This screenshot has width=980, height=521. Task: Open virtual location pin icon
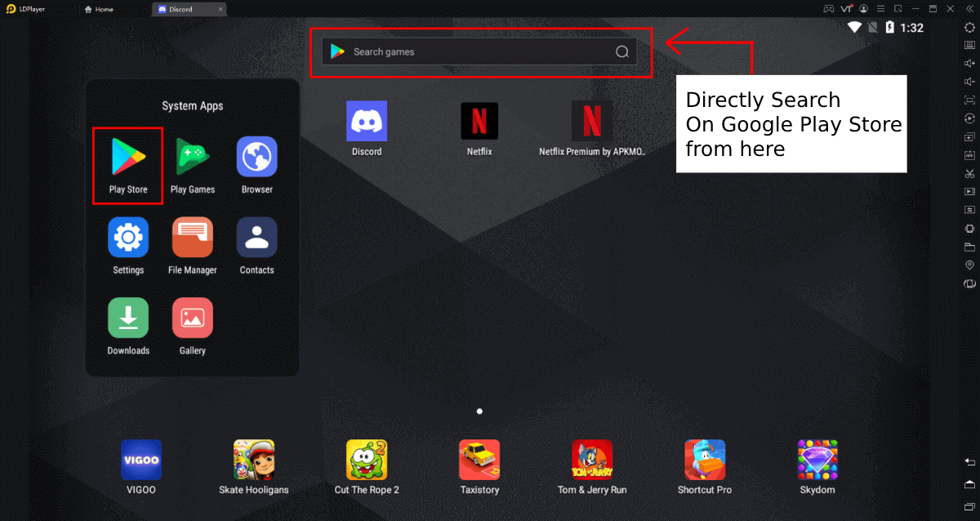[969, 265]
